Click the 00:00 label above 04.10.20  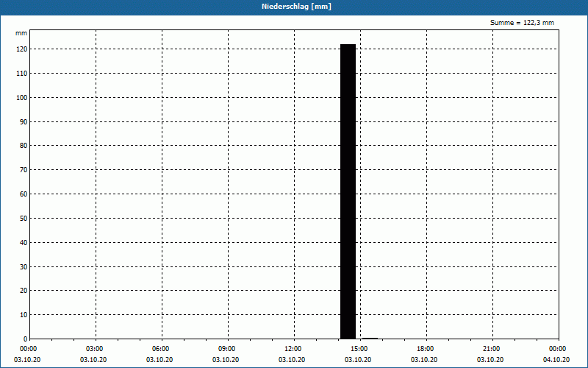point(557,349)
